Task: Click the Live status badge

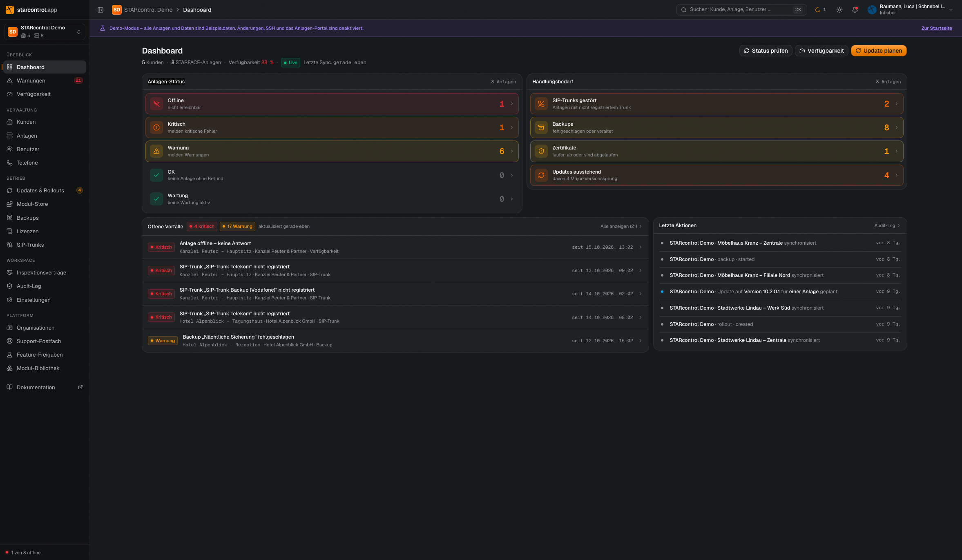Action: point(290,62)
